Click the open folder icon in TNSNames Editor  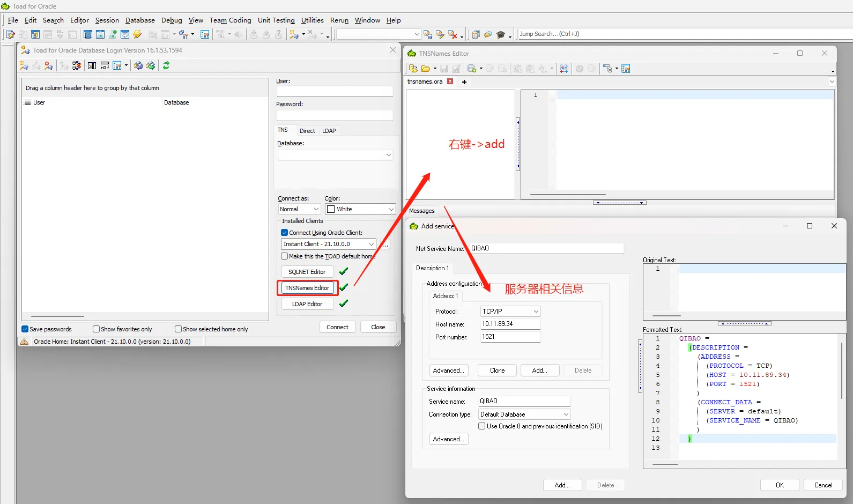pos(426,69)
